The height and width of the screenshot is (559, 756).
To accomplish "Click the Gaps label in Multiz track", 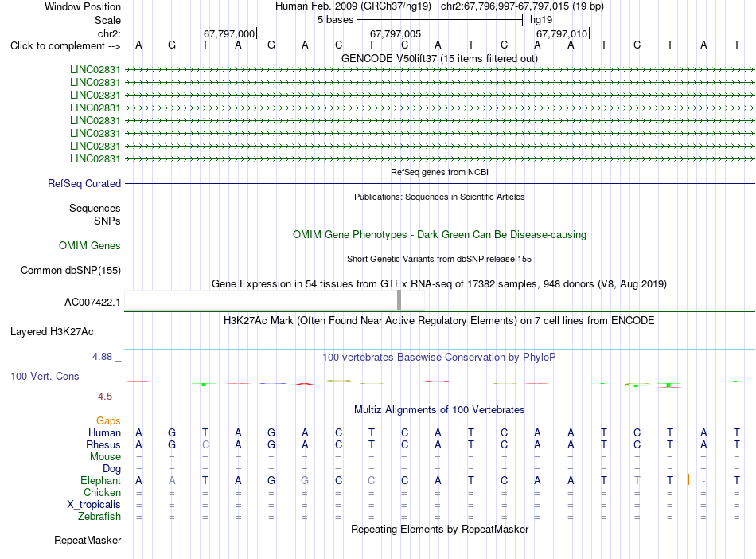I will tap(108, 420).
